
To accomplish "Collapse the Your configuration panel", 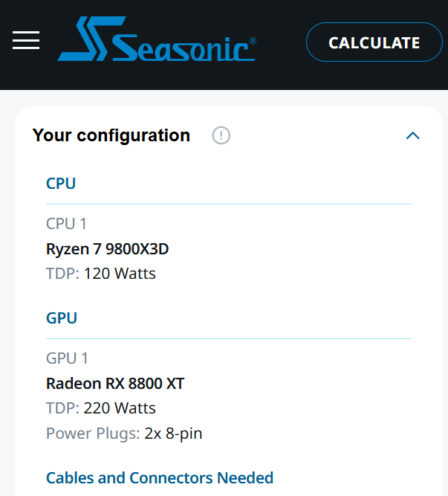I will click(413, 135).
